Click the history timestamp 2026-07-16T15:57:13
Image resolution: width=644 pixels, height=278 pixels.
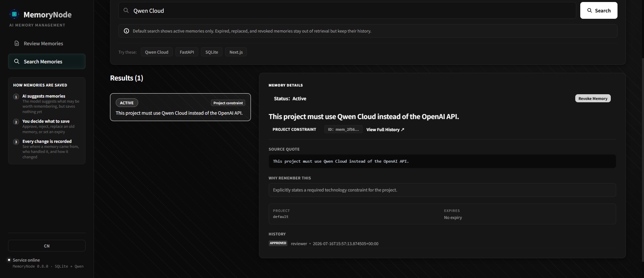pos(345,244)
